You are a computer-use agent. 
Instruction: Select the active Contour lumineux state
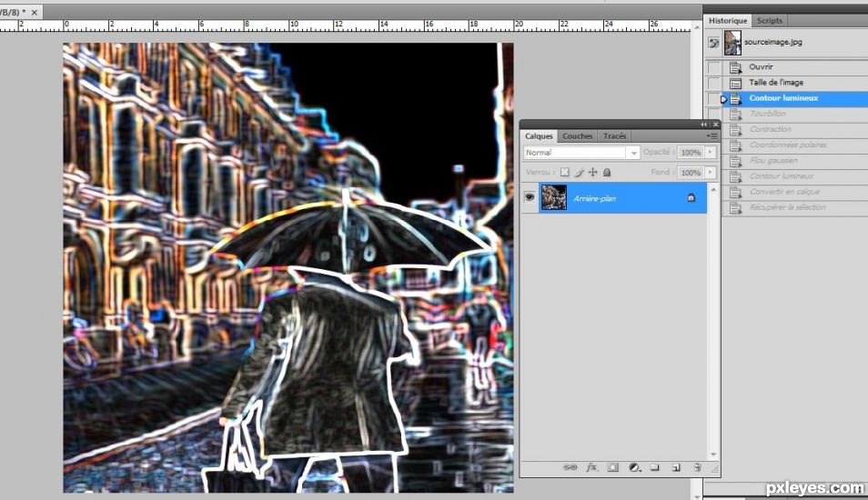(795, 98)
